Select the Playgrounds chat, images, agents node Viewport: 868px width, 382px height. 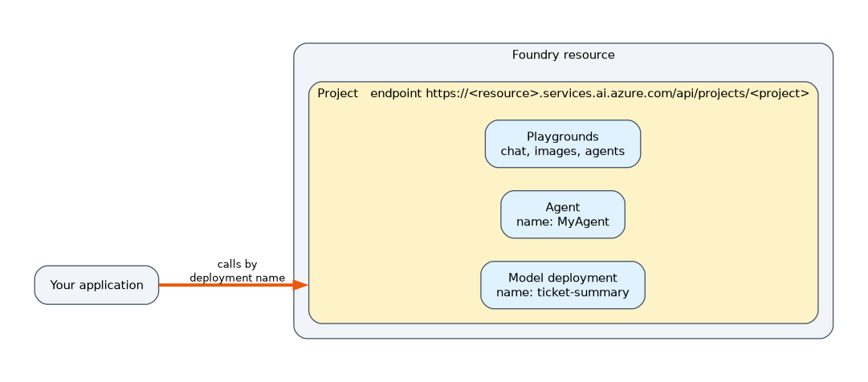(x=562, y=144)
